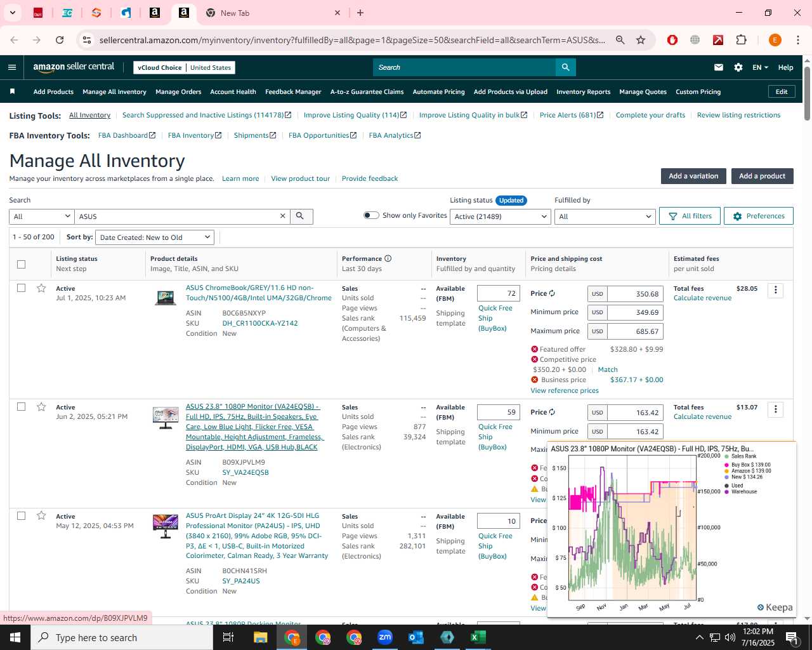Click the ASUS ProArt monitor thumbnail
Screen dimensions: 812x650
coord(166,526)
